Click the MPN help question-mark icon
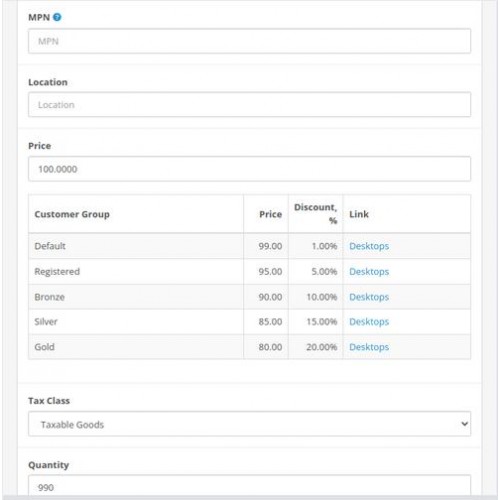Image resolution: width=500 pixels, height=500 pixels. [x=57, y=17]
